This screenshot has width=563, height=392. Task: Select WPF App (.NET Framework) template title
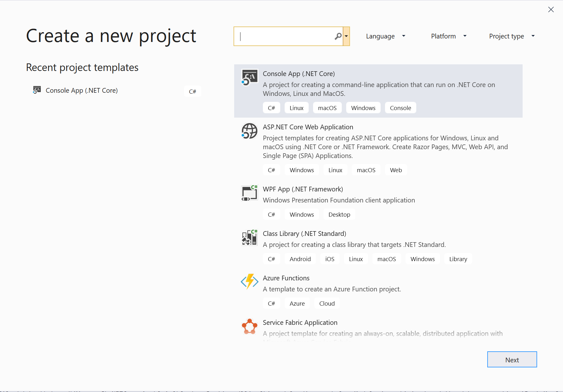303,189
